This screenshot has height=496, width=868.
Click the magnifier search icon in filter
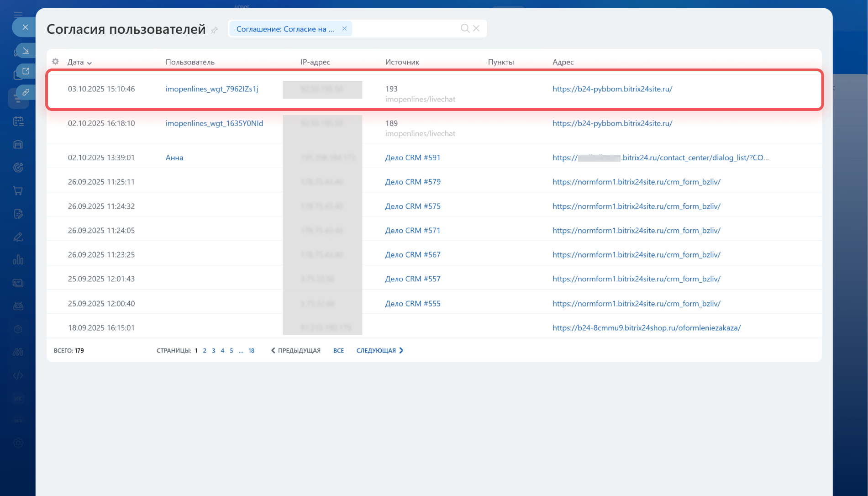click(x=465, y=28)
